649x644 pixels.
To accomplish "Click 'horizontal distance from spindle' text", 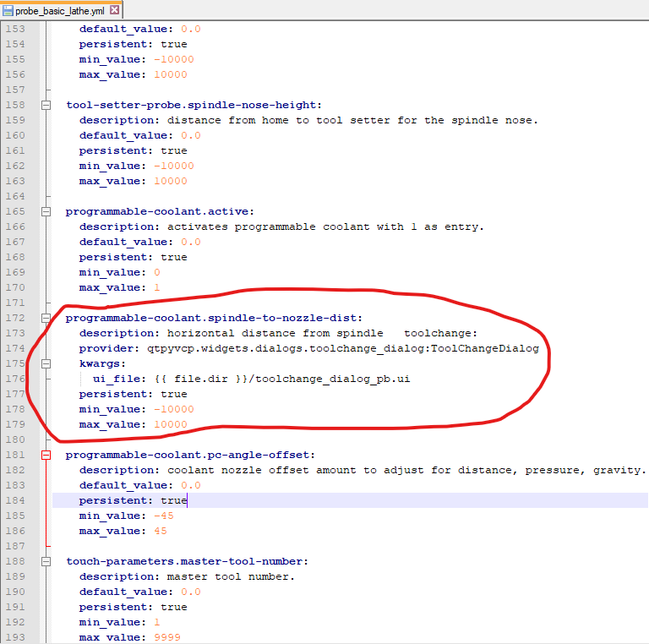I will (x=275, y=333).
